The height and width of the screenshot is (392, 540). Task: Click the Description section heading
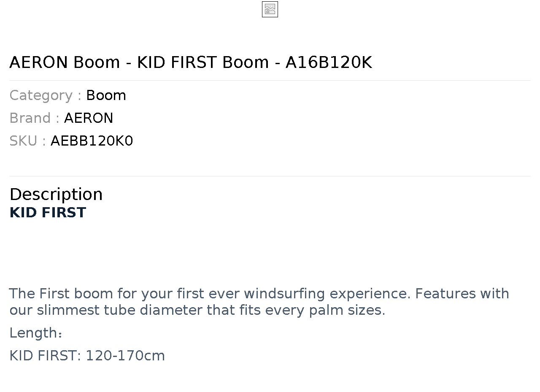tap(56, 195)
